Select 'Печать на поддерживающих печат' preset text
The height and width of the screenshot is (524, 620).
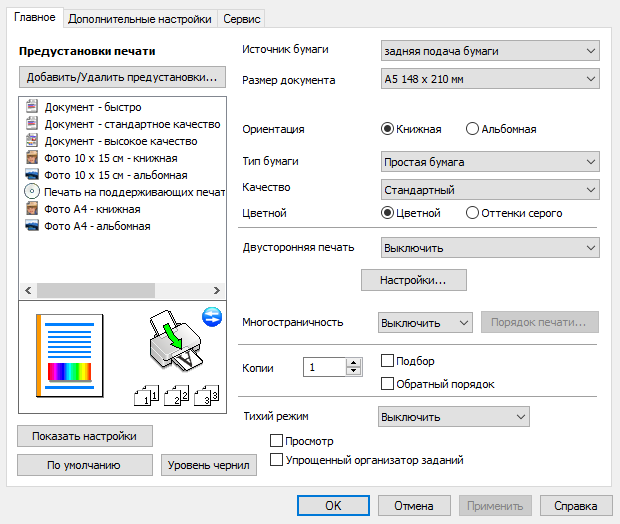point(135,192)
